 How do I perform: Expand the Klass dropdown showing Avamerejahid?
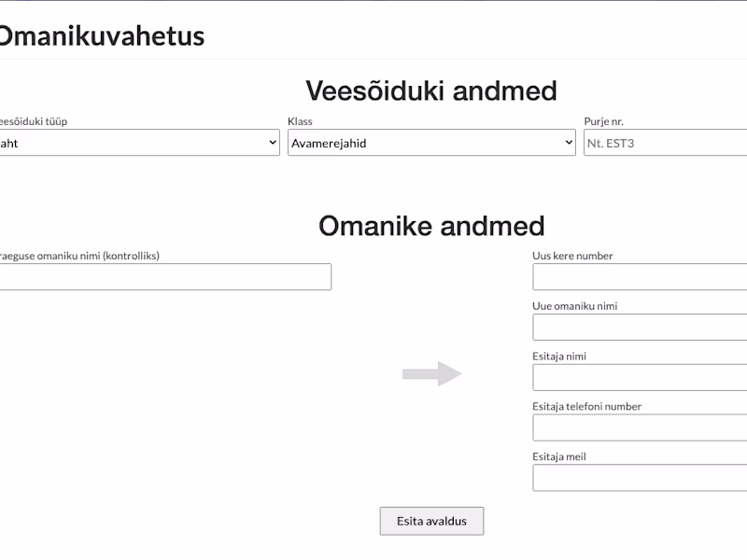coord(431,143)
